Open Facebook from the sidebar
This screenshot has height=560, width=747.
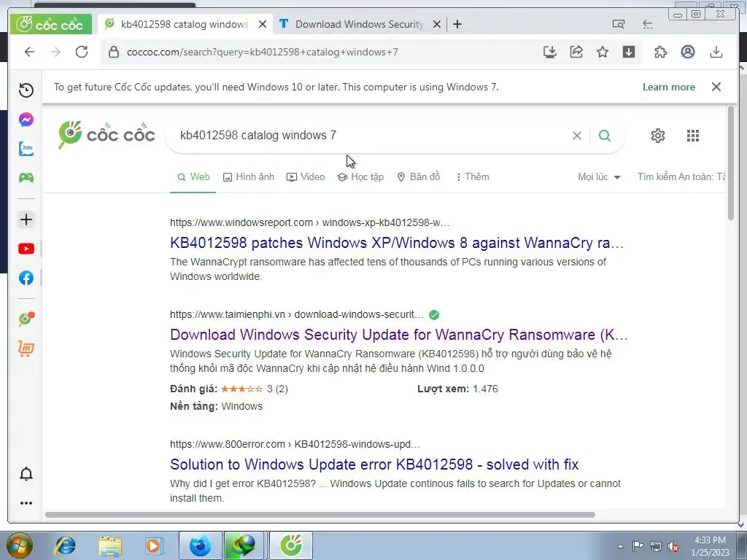point(26,278)
